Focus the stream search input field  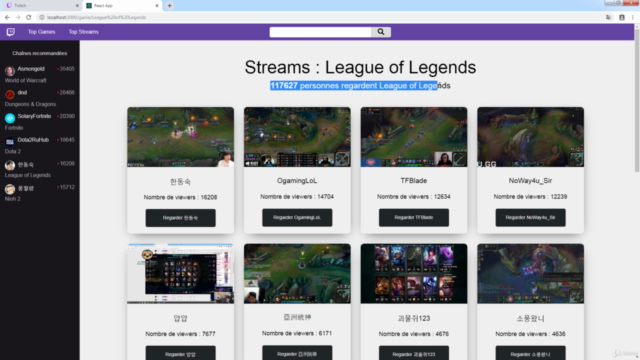(320, 32)
